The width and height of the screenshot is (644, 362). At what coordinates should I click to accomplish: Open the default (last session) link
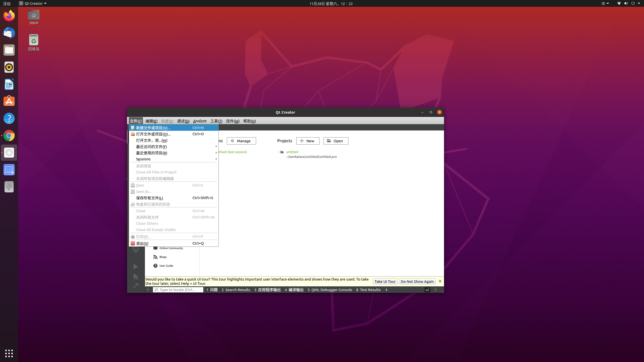coord(233,152)
